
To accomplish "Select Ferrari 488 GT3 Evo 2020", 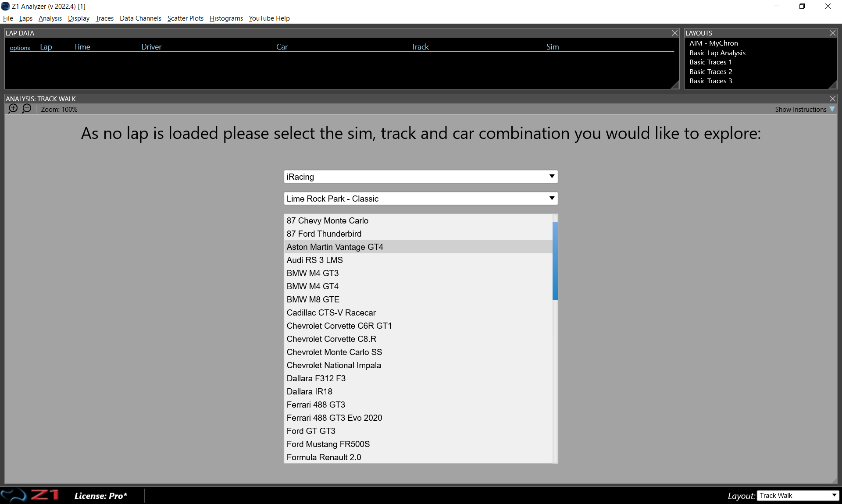I will coord(418,418).
